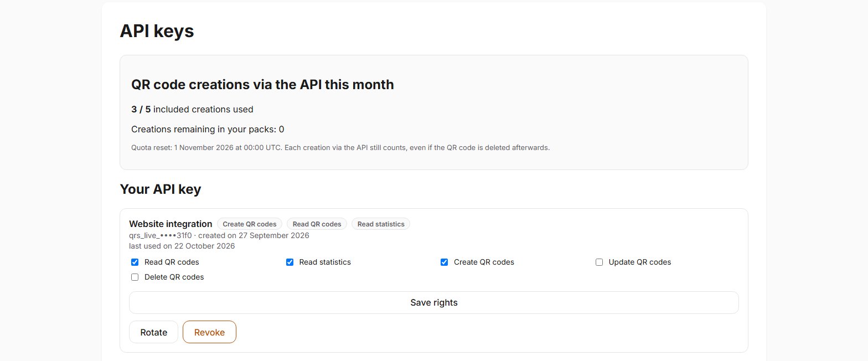Screen dimensions: 868x361
Task: Rotate the Website integration API key
Action: 154,332
